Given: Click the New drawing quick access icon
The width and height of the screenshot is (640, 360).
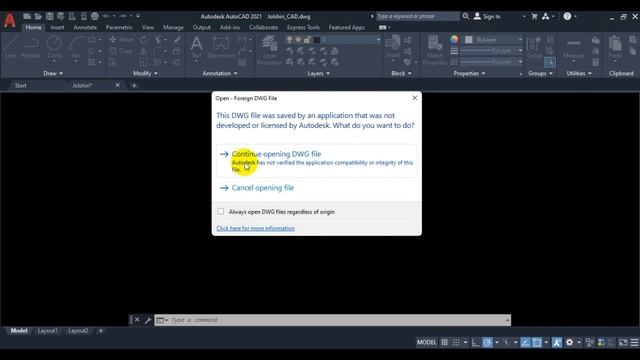Looking at the screenshot, I should pyautogui.click(x=27, y=16).
